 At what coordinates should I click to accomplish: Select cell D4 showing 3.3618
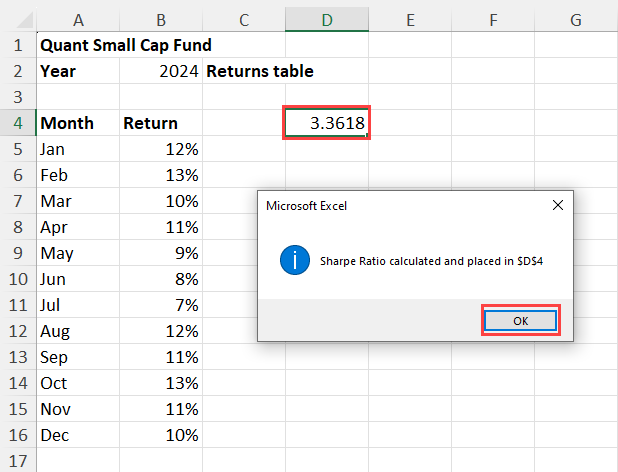pos(327,123)
